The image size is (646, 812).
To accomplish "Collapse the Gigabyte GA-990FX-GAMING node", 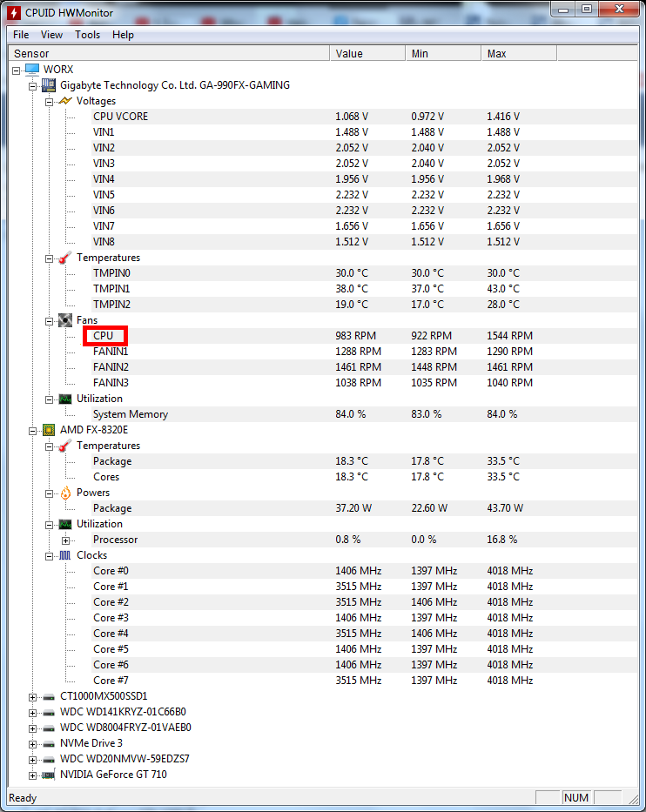I will pos(32,86).
